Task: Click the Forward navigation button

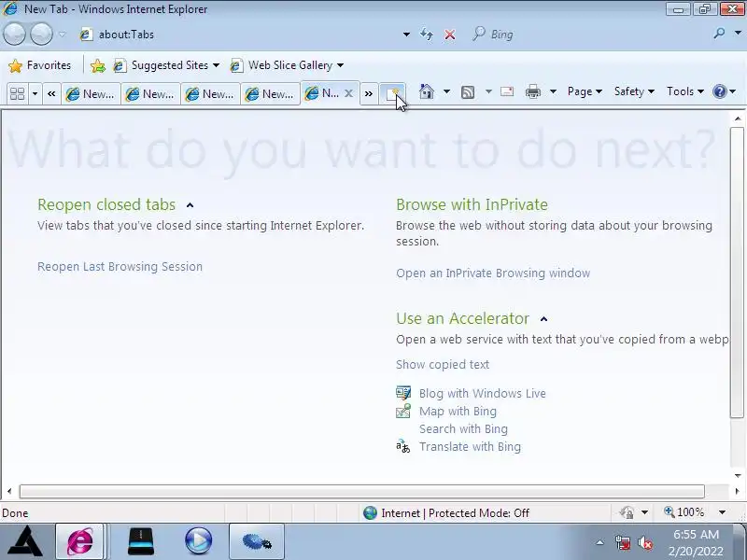Action: click(41, 35)
